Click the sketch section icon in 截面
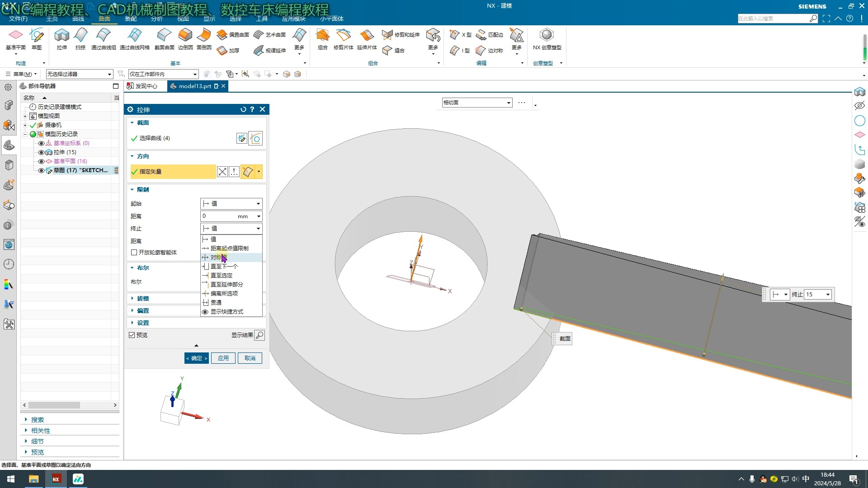Screen dimensions: 868x488 242,138
